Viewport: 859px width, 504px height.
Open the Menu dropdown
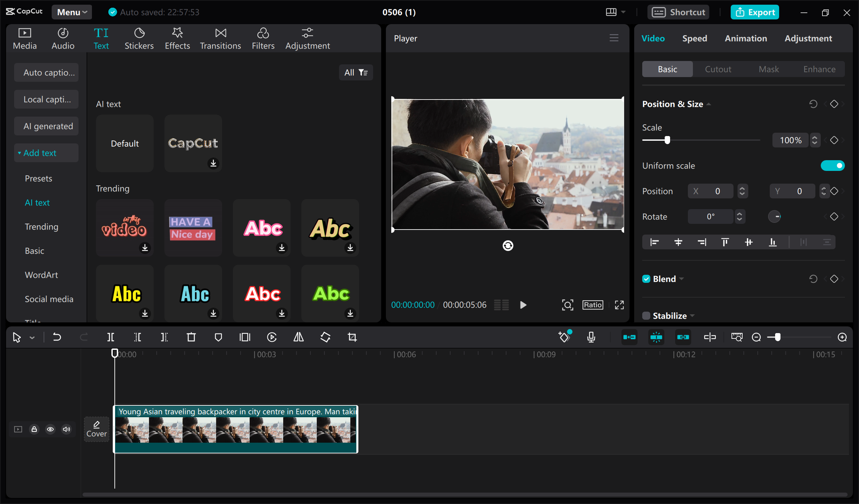coord(71,12)
